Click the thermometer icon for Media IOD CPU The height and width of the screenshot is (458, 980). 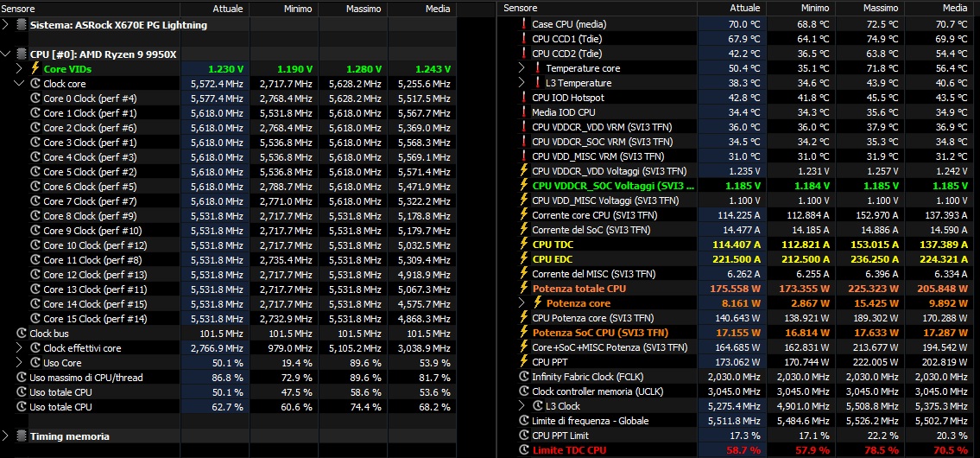tap(524, 112)
